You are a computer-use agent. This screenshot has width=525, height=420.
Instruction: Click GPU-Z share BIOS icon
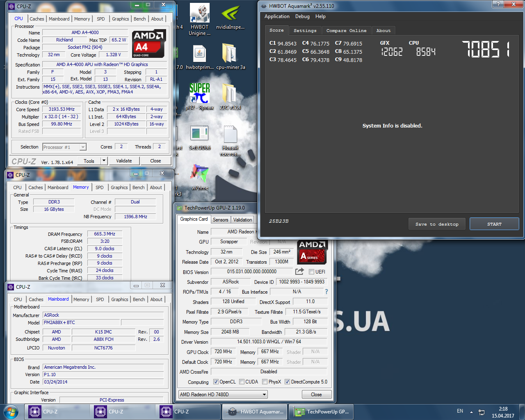[x=299, y=272]
